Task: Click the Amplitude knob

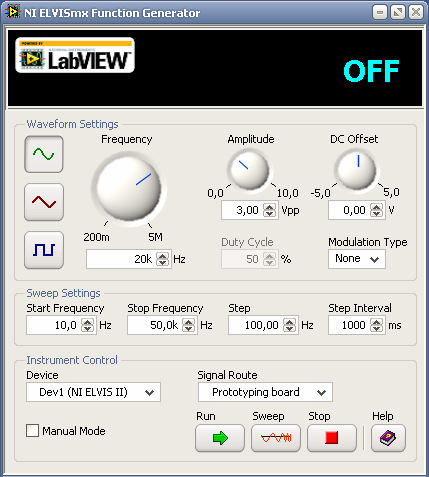Action: click(x=250, y=170)
